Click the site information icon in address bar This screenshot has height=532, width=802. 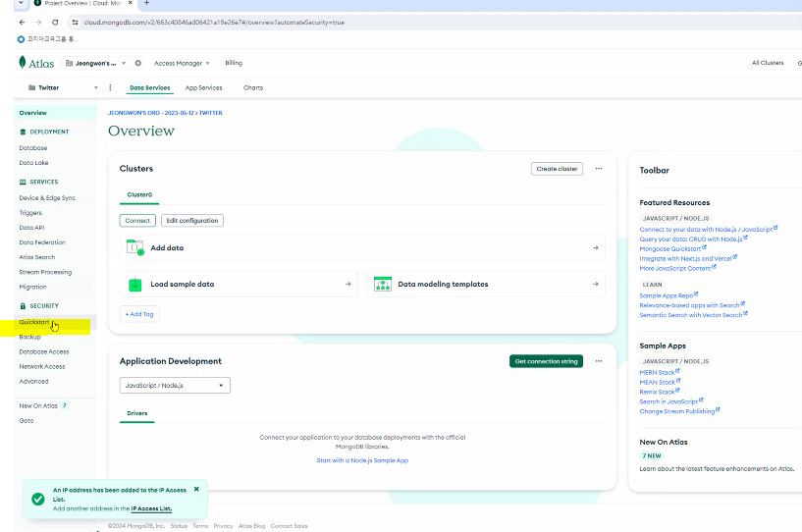(76, 23)
